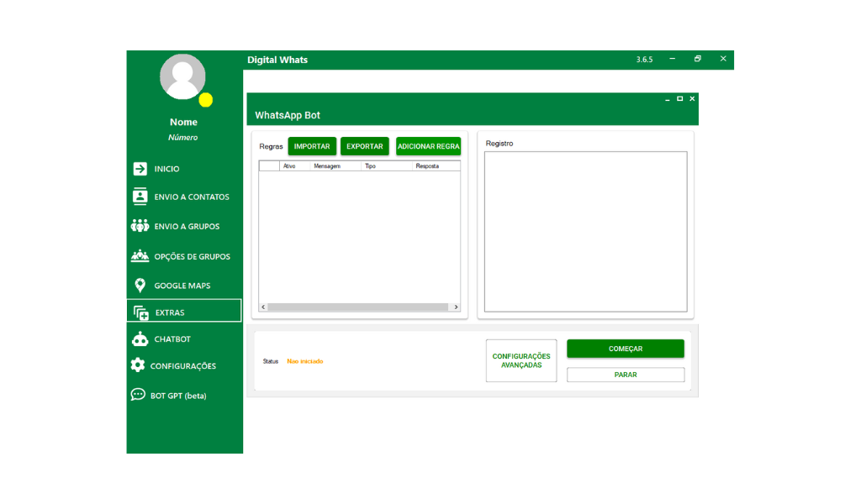Click the rules table left scroll arrow
861x504 pixels.
coord(263,307)
